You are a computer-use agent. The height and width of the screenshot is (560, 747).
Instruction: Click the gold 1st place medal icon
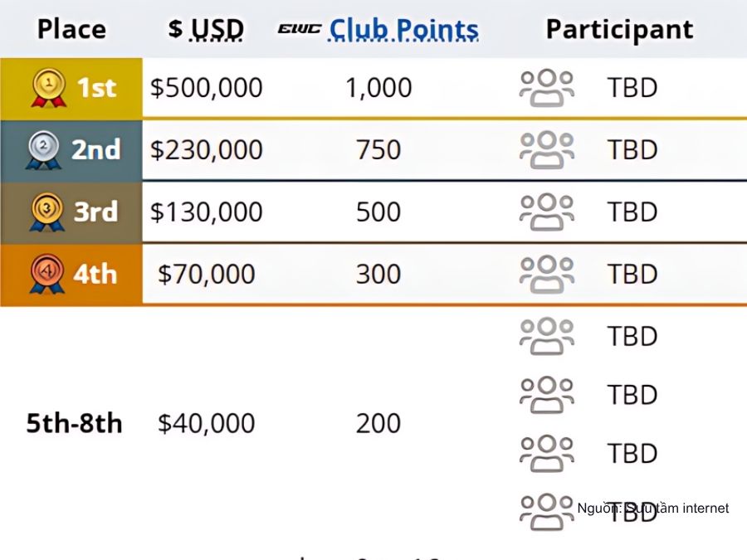[x=49, y=88]
